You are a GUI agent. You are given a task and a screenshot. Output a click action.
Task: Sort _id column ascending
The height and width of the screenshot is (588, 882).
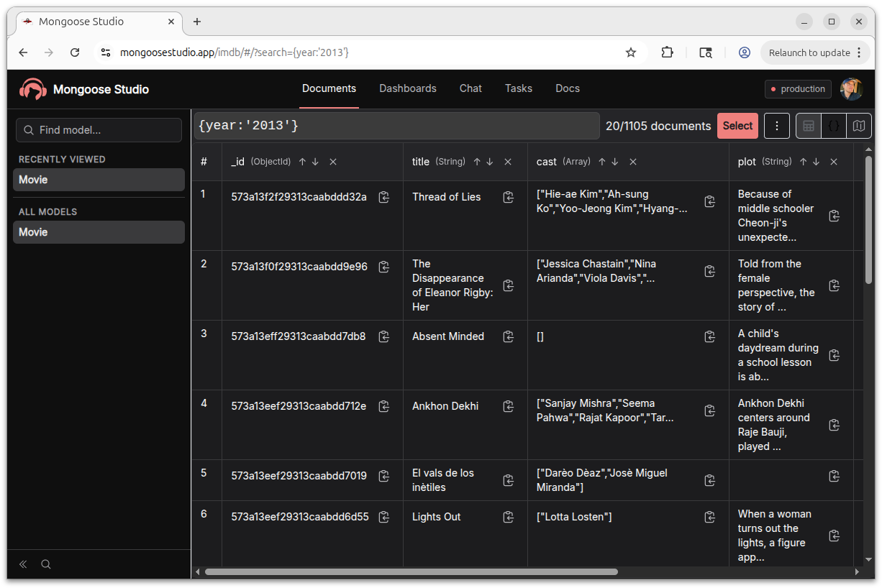pyautogui.click(x=302, y=162)
